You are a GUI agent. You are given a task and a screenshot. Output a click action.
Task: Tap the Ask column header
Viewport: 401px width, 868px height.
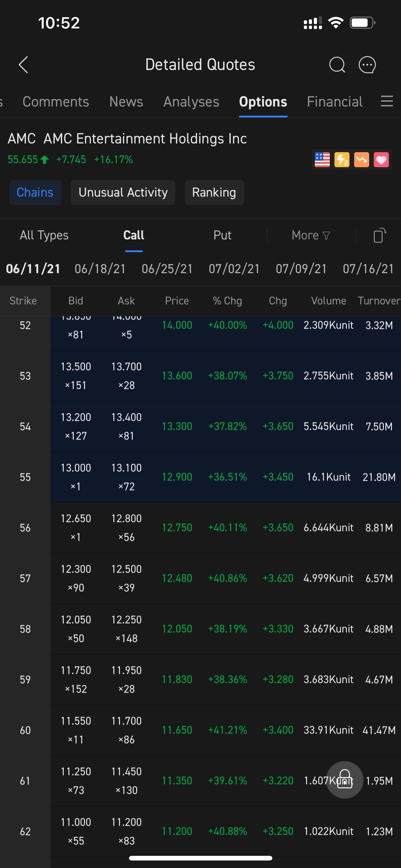(x=126, y=301)
